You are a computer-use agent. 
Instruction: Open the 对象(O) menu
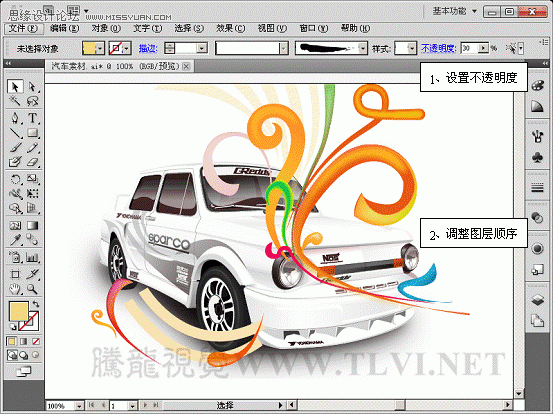click(106, 28)
